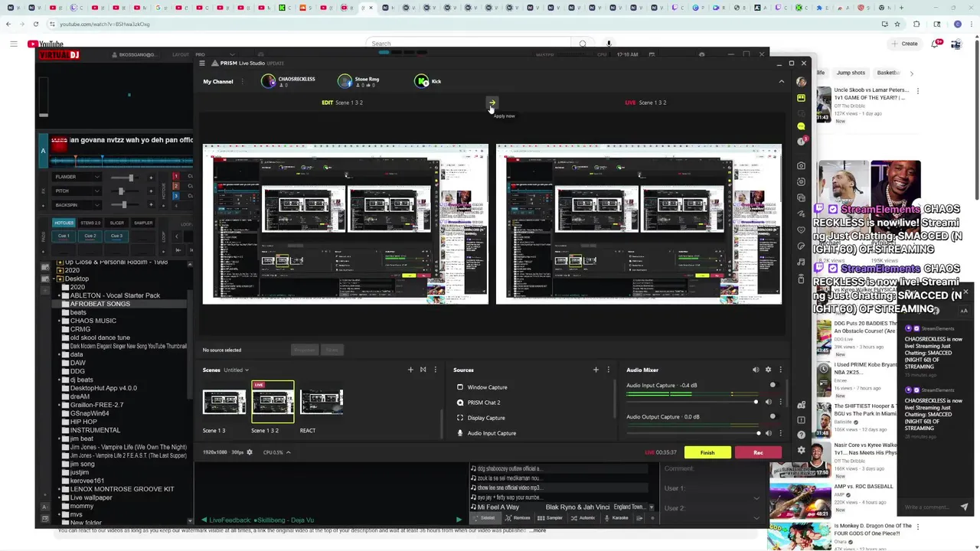Viewport: 980px width, 551px height.
Task: Open the PRISM Live Studio hamburger menu
Action: point(202,63)
